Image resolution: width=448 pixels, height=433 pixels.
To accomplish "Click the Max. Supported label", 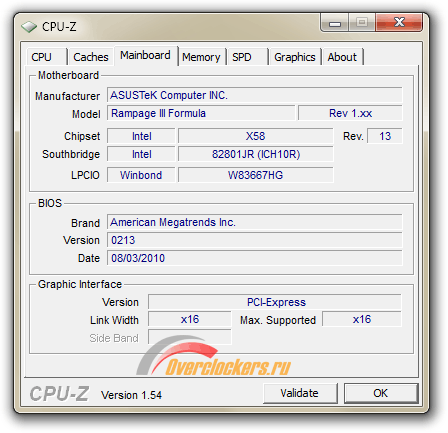I will click(278, 320).
